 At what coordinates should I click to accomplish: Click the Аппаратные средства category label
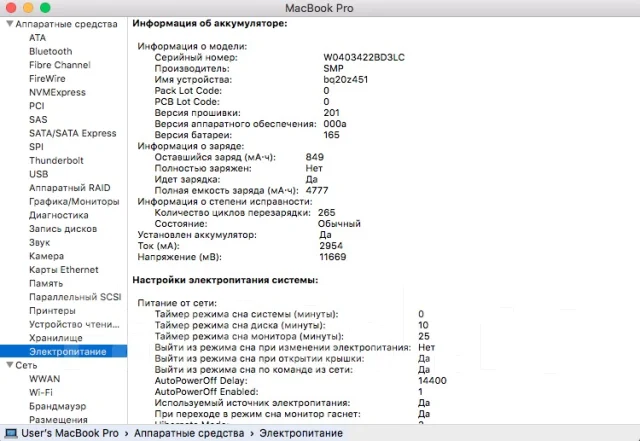(66, 24)
